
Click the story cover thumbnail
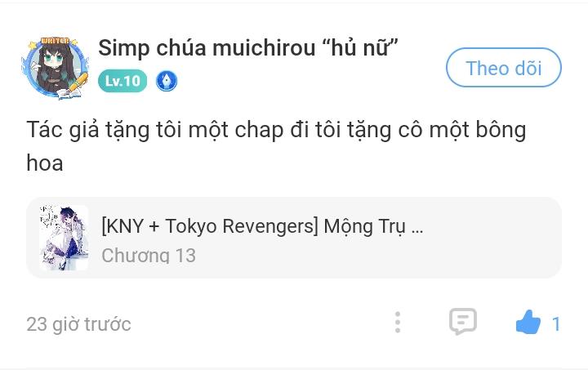pos(65,238)
